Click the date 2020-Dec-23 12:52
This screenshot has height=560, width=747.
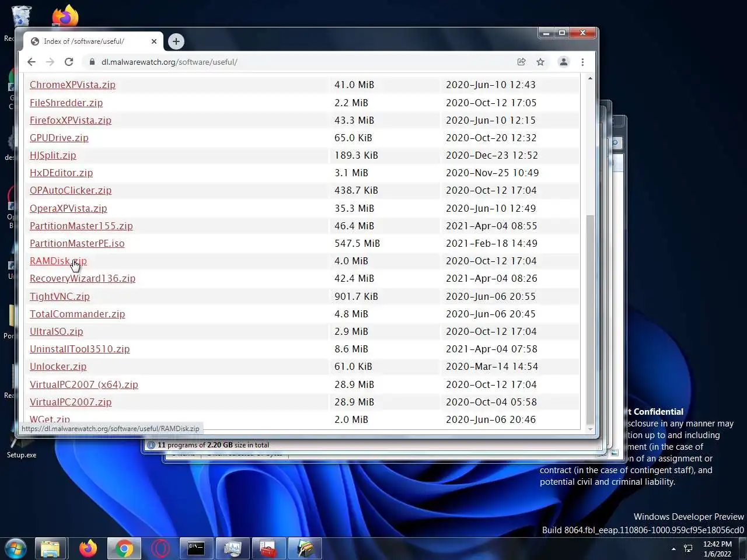pos(491,155)
